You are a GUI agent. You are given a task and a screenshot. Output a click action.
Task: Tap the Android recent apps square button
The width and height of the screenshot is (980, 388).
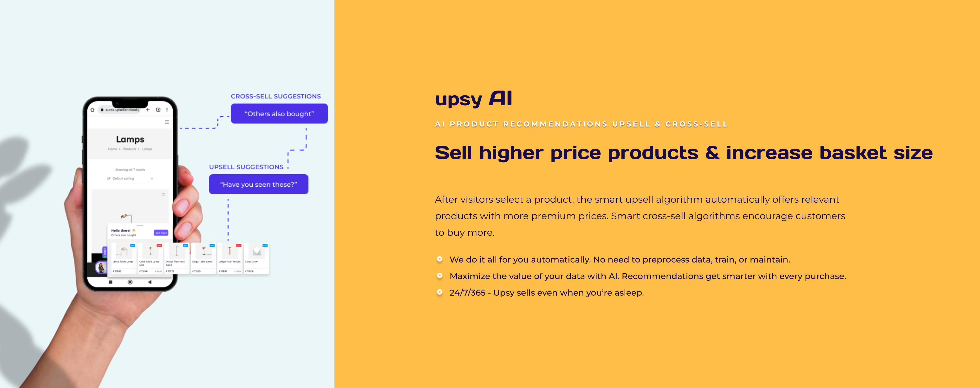[x=111, y=282]
